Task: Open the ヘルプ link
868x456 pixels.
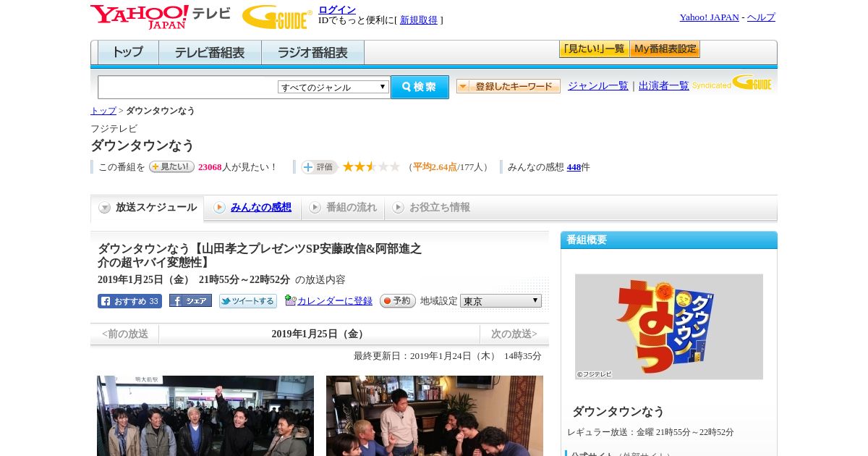Action: 761,17
